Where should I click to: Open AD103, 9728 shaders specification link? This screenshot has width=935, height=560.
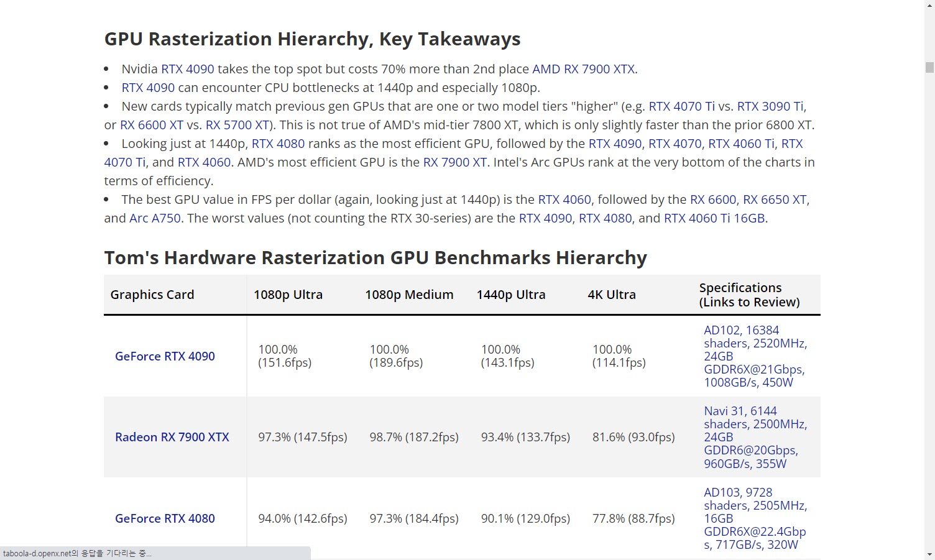click(x=755, y=518)
